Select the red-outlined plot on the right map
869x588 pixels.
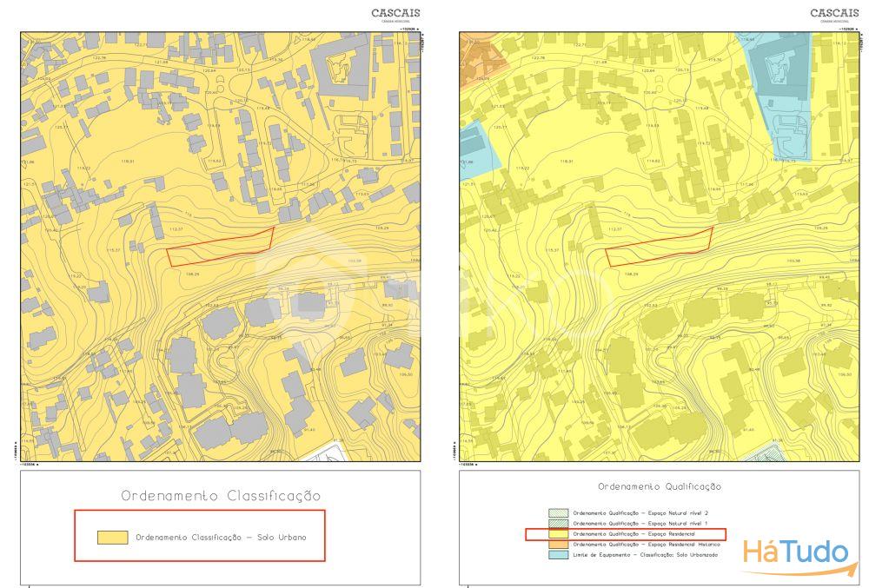[656, 248]
